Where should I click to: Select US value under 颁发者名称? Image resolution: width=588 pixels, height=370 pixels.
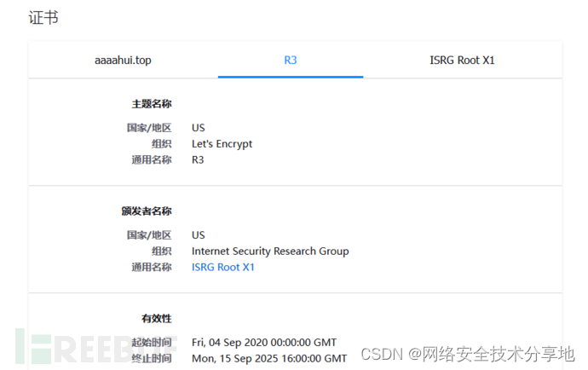click(199, 235)
